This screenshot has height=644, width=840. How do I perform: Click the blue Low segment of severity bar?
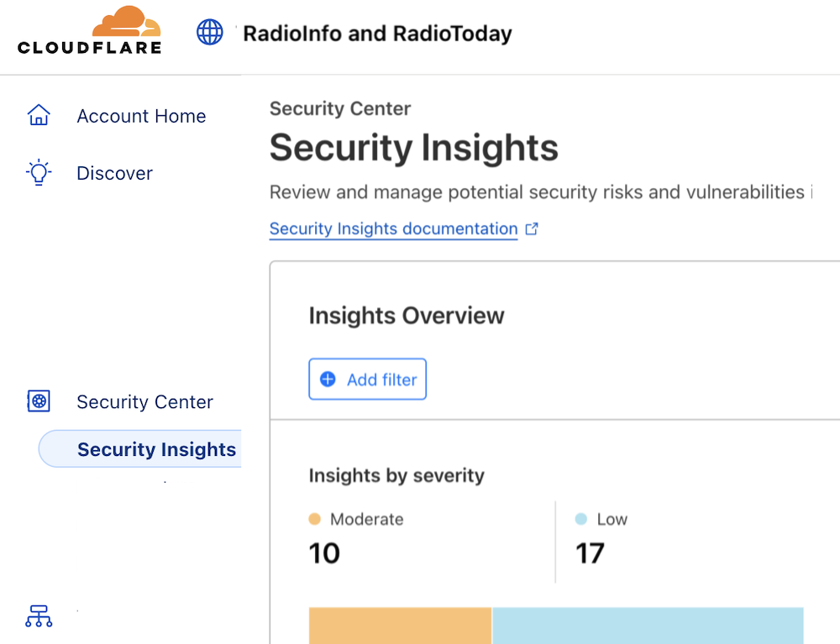tap(647, 626)
